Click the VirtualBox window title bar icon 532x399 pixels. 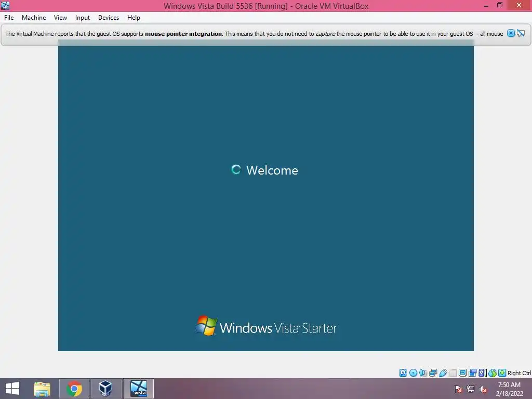5,5
